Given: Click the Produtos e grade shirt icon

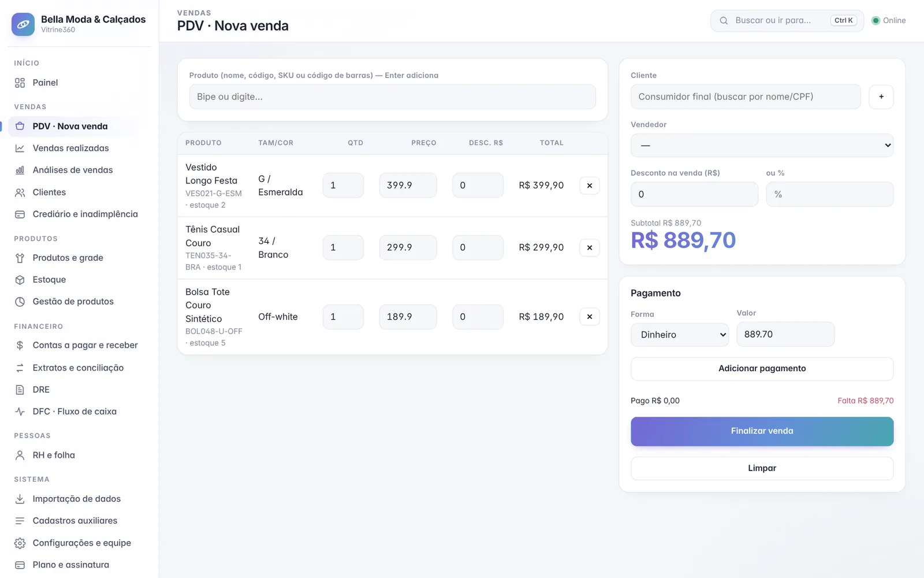Looking at the screenshot, I should pyautogui.click(x=20, y=258).
